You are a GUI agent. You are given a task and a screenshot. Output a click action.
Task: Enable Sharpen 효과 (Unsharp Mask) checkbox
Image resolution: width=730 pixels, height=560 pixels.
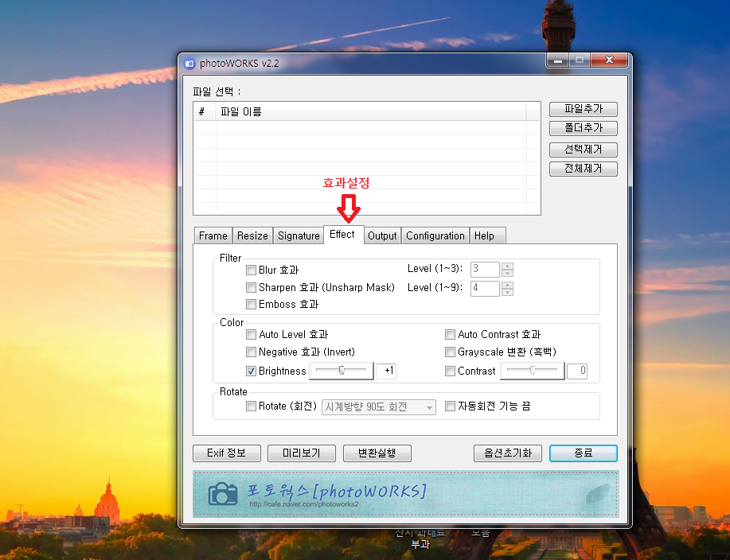(251, 287)
